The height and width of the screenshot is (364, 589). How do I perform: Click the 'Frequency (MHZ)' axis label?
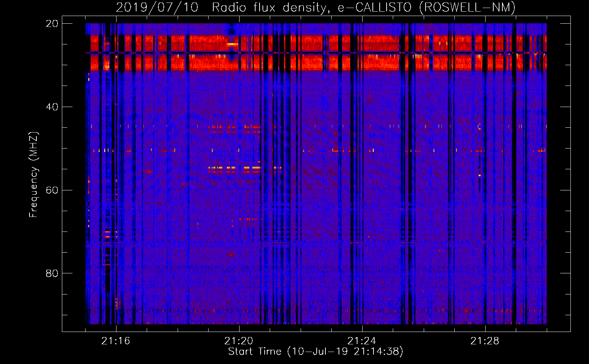tap(33, 175)
